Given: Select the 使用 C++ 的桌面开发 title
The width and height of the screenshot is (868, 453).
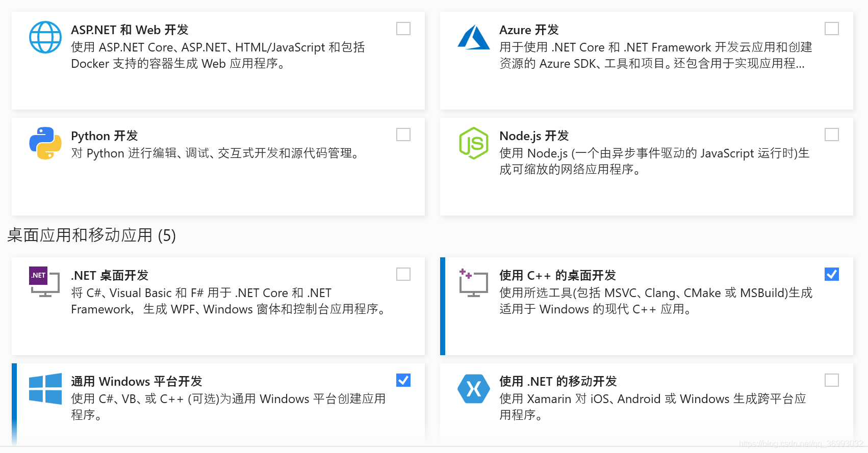Looking at the screenshot, I should tap(557, 276).
